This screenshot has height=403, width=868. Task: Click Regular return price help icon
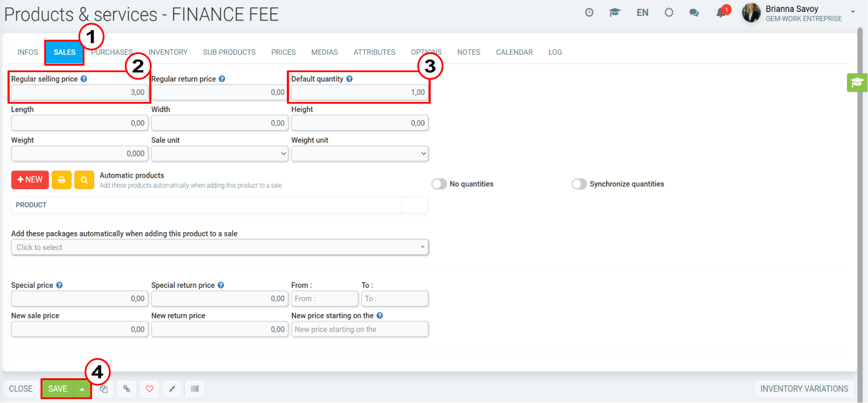tap(222, 79)
